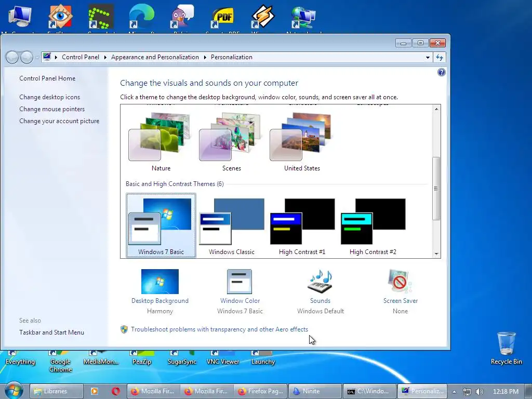532x399 pixels.
Task: Click the Show desktop strip after the clock
Action: click(x=528, y=391)
